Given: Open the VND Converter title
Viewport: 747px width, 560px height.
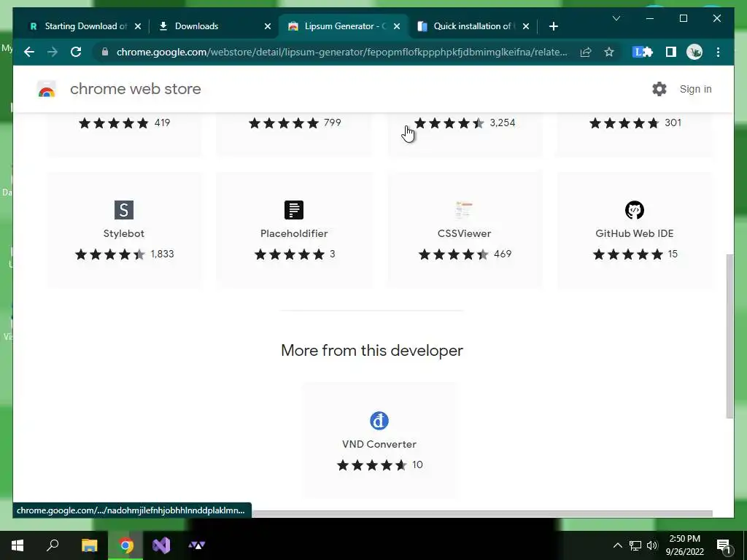Looking at the screenshot, I should (x=379, y=444).
